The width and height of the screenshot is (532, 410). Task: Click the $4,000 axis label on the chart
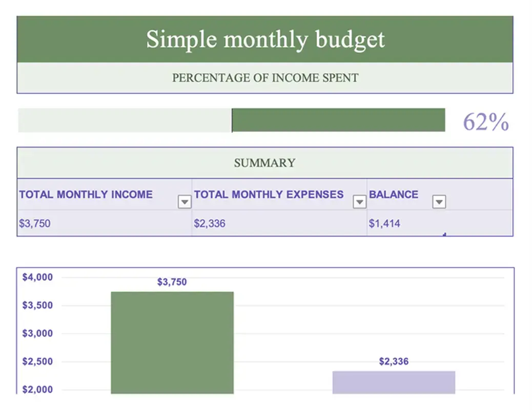(x=37, y=277)
